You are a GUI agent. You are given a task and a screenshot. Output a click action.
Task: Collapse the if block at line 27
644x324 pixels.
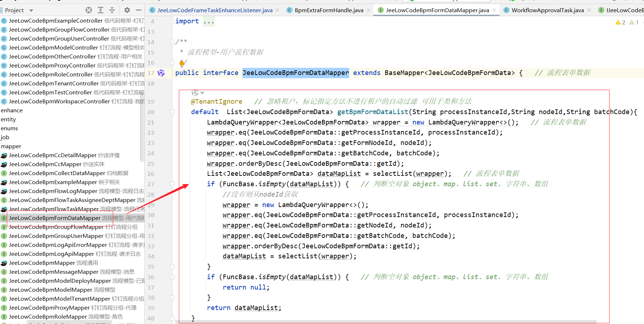point(172,184)
